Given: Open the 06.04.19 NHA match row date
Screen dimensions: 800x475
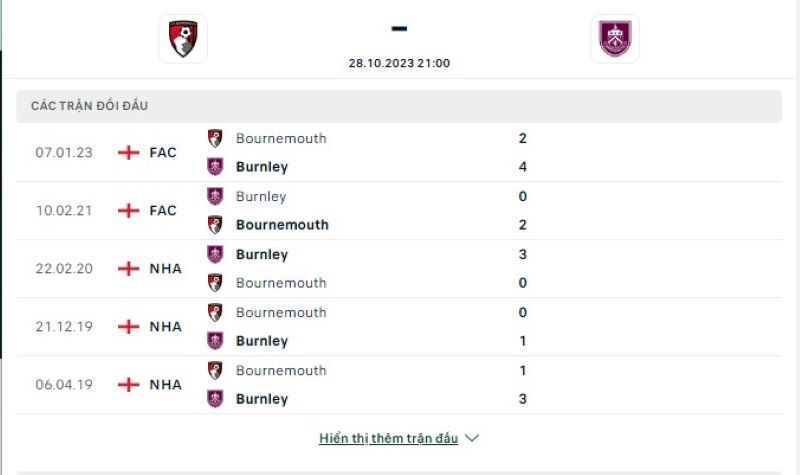Looking at the screenshot, I should coord(64,385).
